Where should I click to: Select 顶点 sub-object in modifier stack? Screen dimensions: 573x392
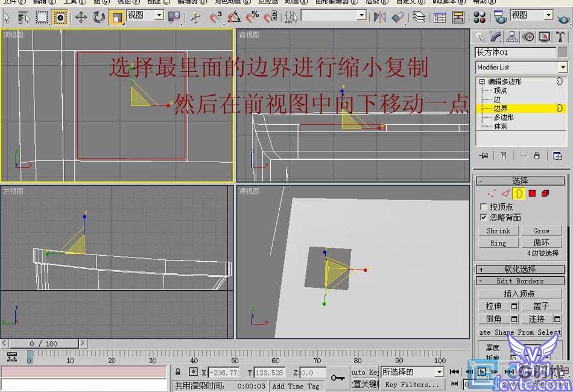(500, 90)
